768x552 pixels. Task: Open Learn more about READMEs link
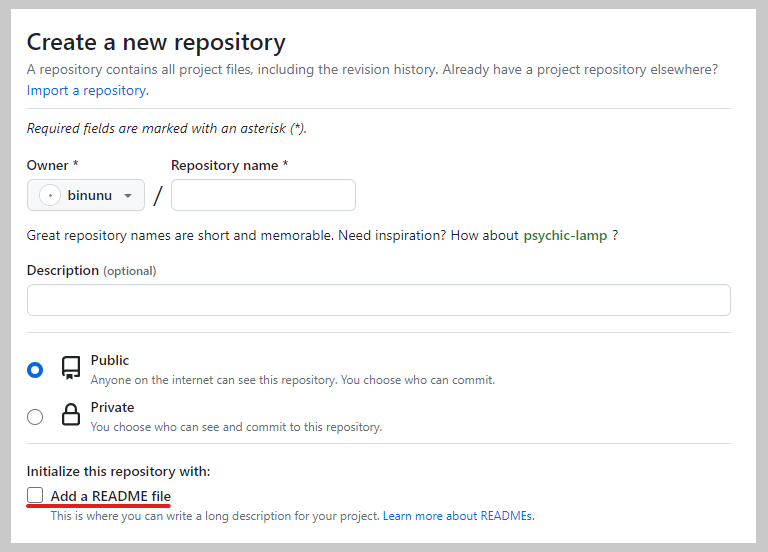click(x=458, y=516)
